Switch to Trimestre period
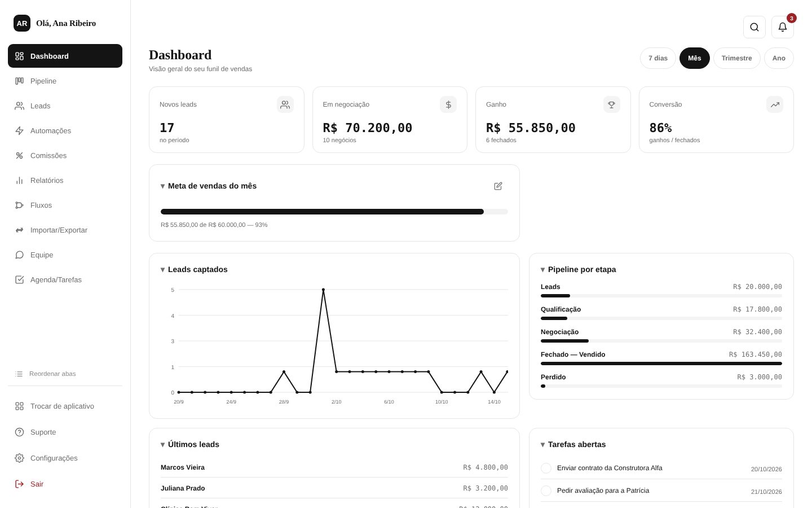812x508 pixels. [x=737, y=58]
